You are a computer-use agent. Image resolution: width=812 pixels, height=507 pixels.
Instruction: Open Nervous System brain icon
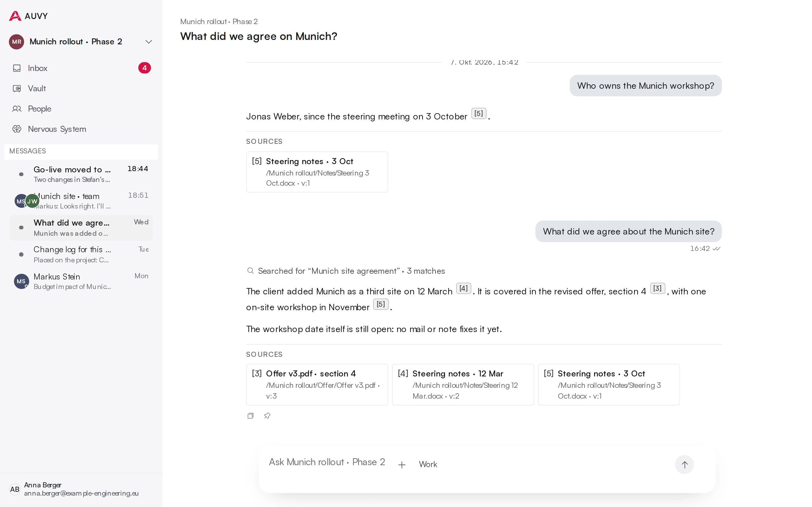point(17,129)
